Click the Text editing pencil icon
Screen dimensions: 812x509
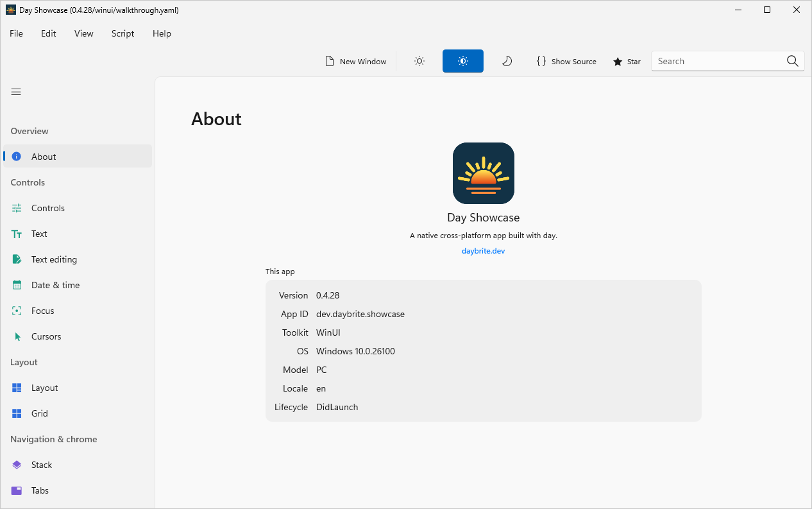pos(17,259)
